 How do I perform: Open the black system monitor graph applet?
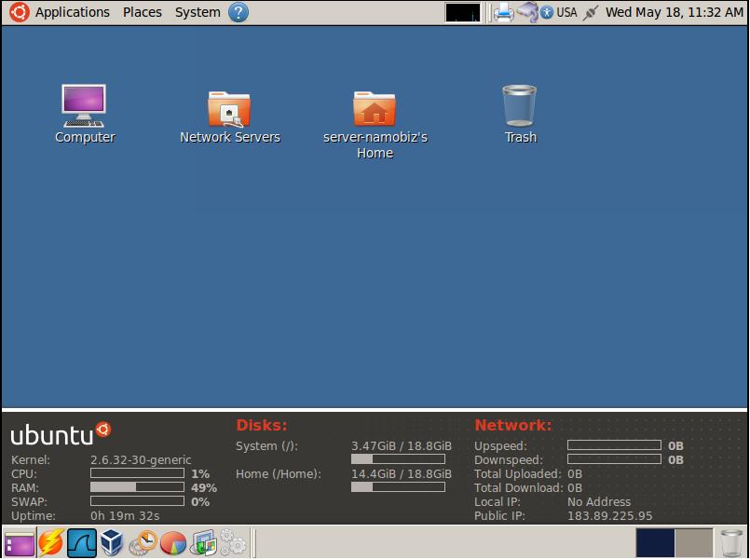pyautogui.click(x=462, y=12)
